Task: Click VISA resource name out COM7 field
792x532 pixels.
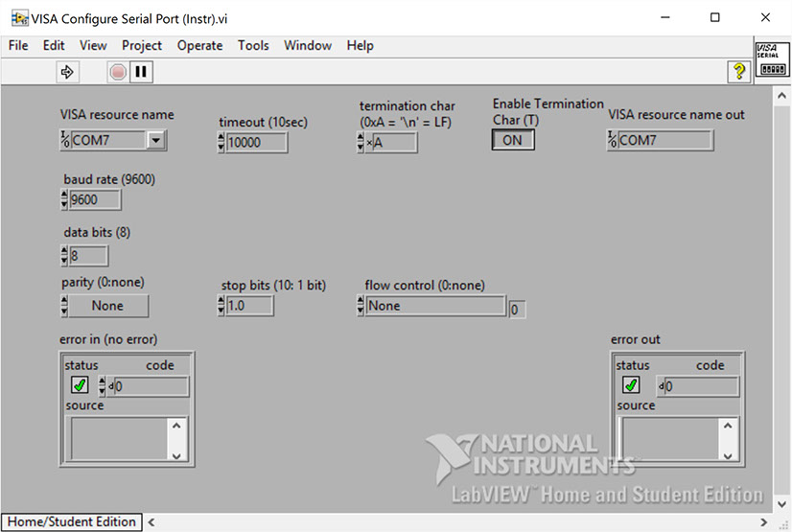Action: coord(665,140)
